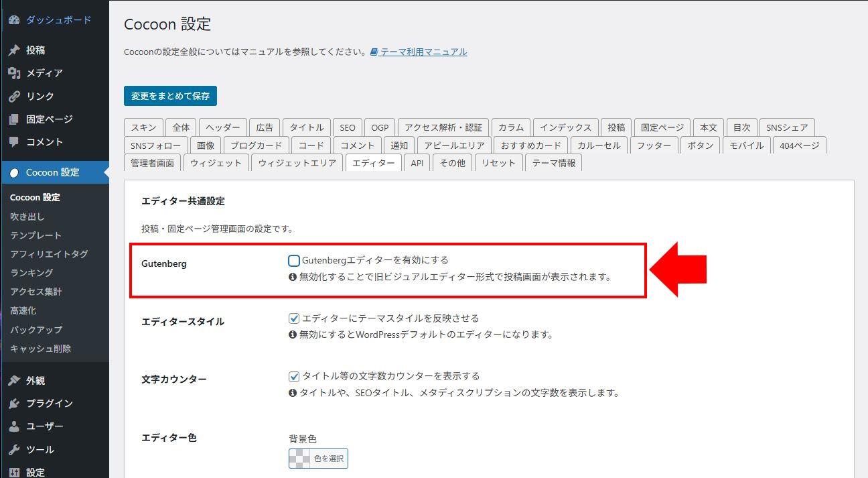Click 変更をまとめて保存 button
This screenshot has width=868, height=478.
tap(170, 96)
